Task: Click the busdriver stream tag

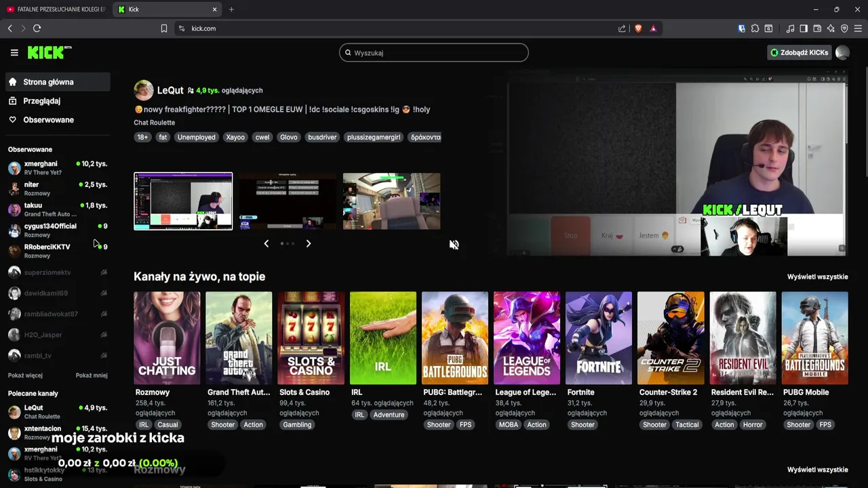Action: (322, 137)
